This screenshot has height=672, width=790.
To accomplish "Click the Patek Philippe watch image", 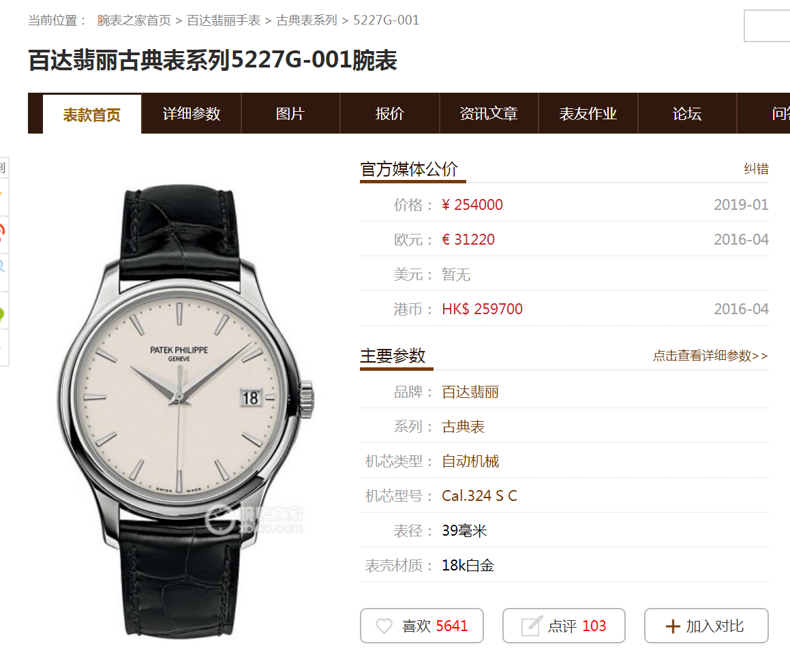I will click(186, 412).
